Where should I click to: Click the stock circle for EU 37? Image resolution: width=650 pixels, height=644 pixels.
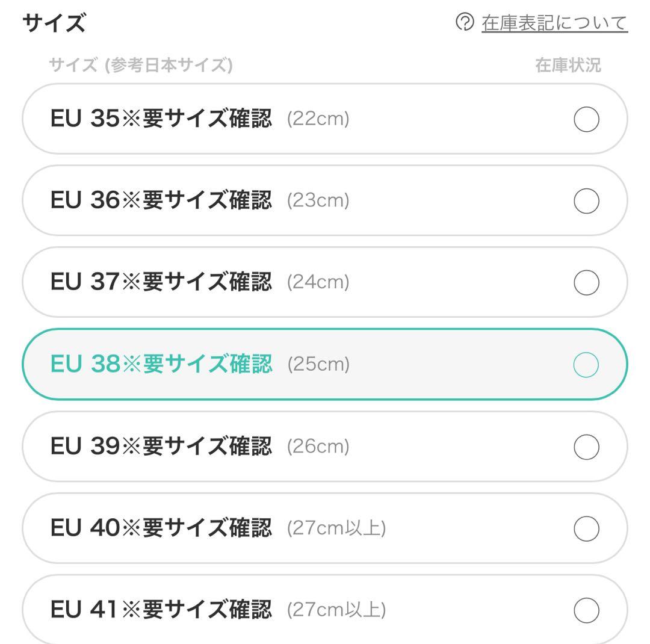click(586, 283)
